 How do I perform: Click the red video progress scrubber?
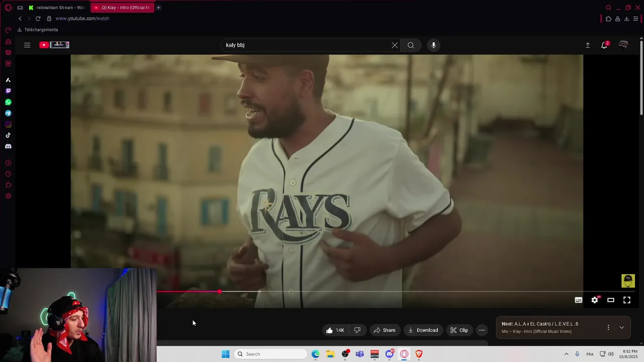tap(219, 292)
